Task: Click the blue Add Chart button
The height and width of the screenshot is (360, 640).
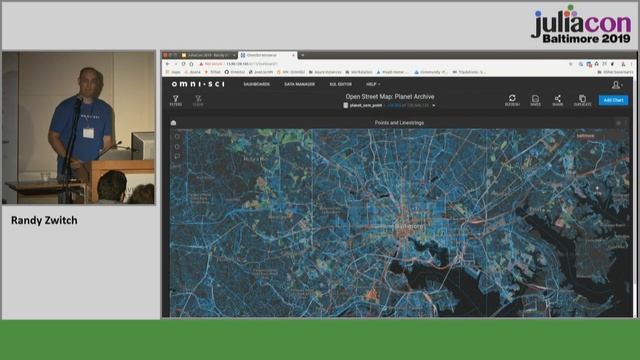Action: click(613, 100)
